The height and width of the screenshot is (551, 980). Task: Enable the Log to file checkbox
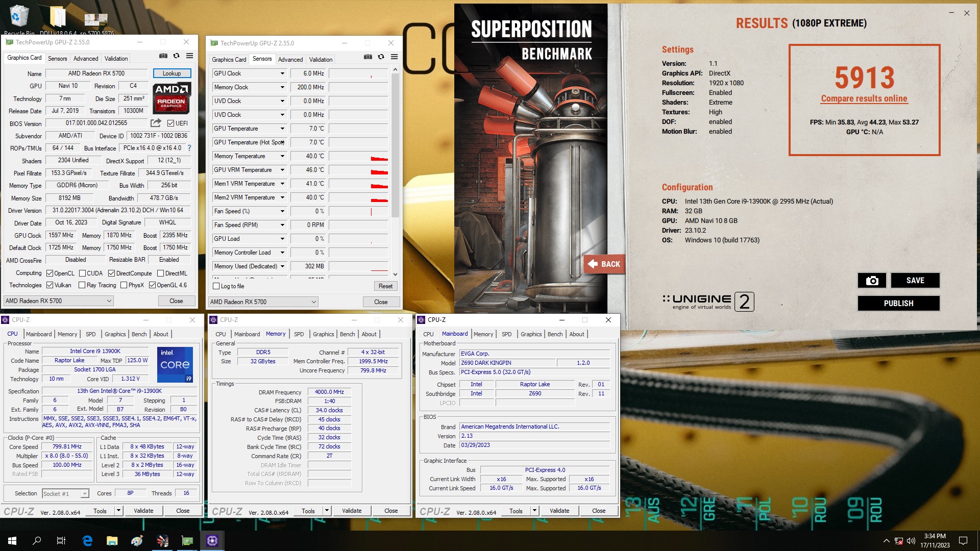point(216,286)
